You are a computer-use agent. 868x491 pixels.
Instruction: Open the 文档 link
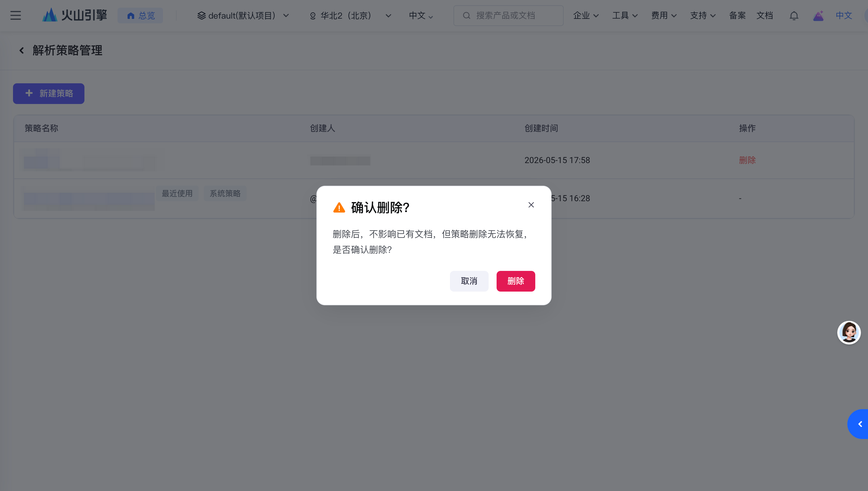[x=765, y=16]
